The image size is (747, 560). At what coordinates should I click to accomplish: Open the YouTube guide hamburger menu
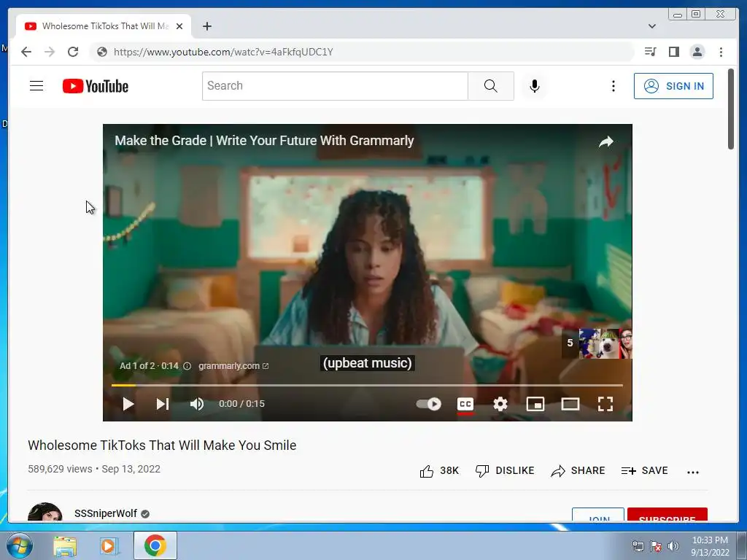pos(36,86)
